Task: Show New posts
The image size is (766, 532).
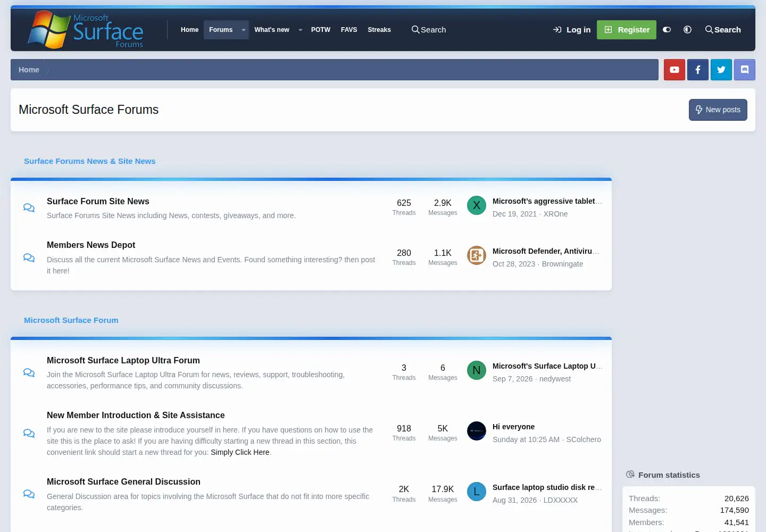Action: [718, 110]
